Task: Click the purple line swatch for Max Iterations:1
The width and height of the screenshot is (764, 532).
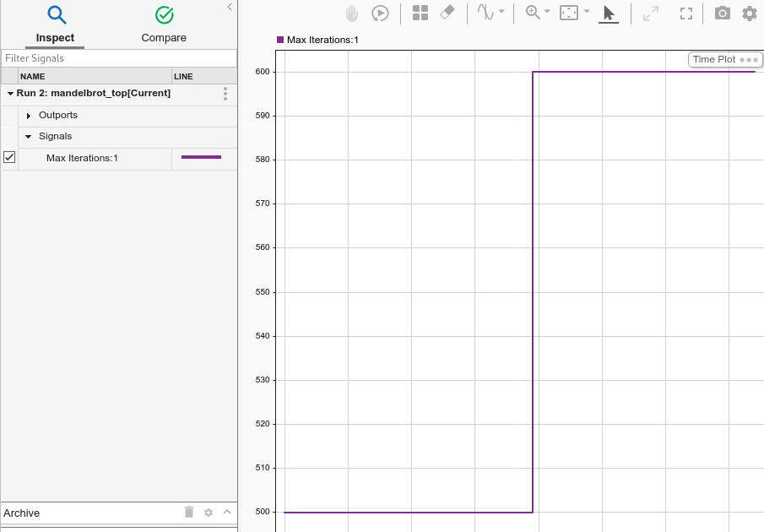Action: pos(201,158)
